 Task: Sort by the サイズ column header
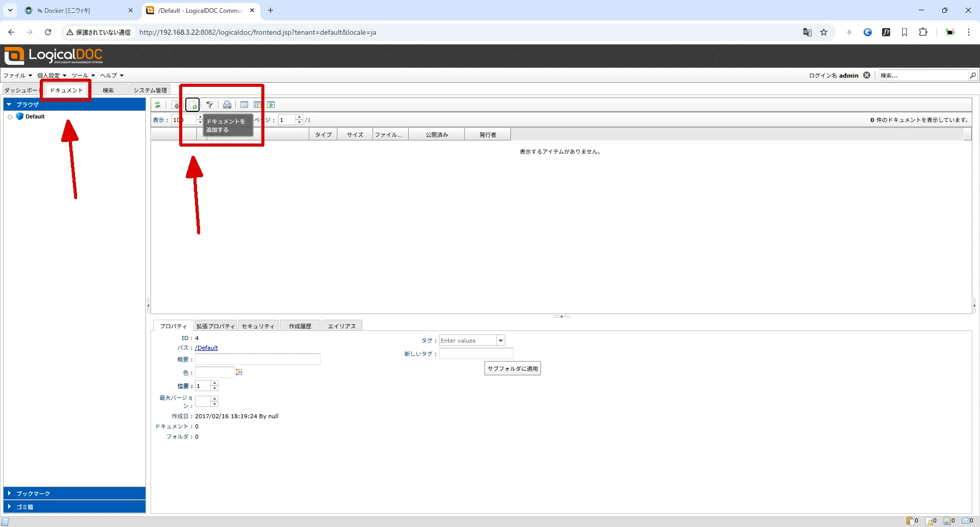[x=355, y=135]
